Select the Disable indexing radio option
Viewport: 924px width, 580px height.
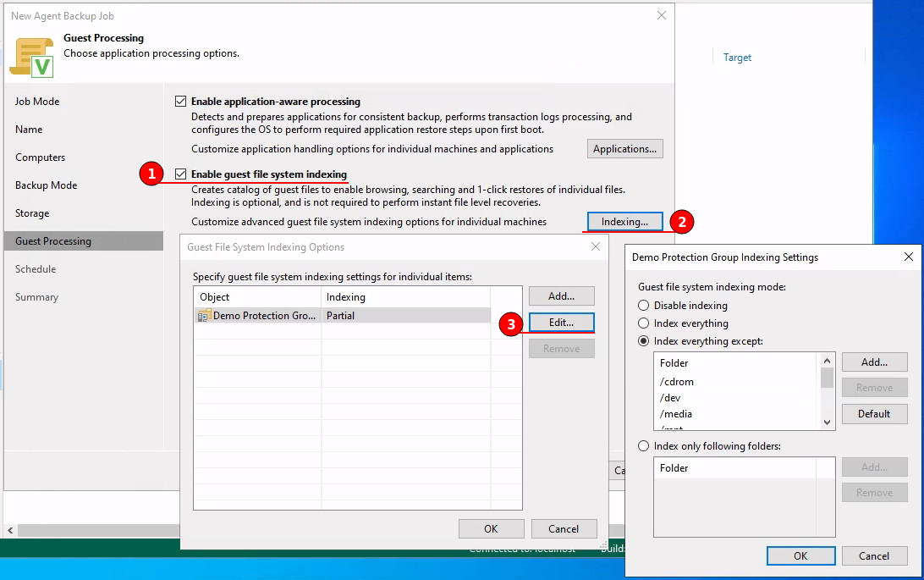645,306
